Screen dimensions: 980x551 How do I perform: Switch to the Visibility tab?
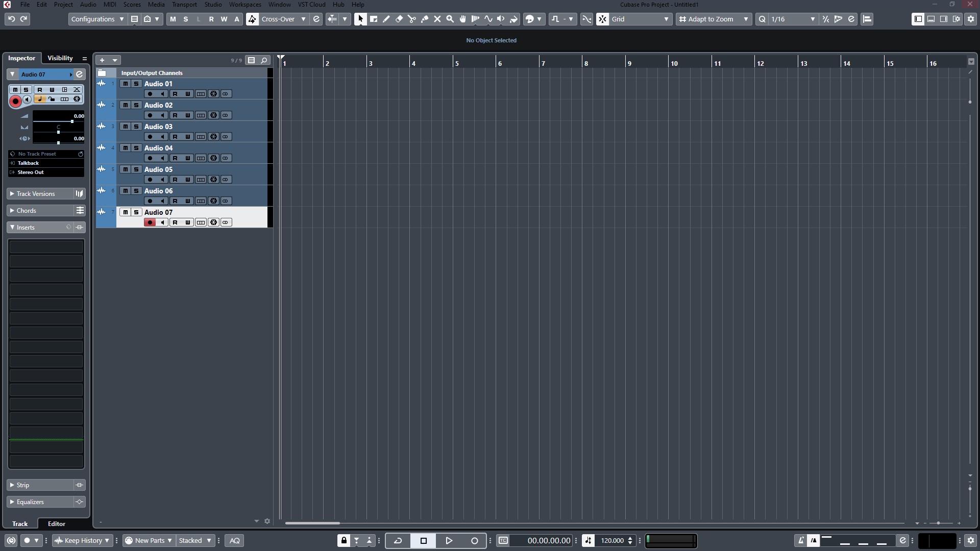[x=60, y=58]
